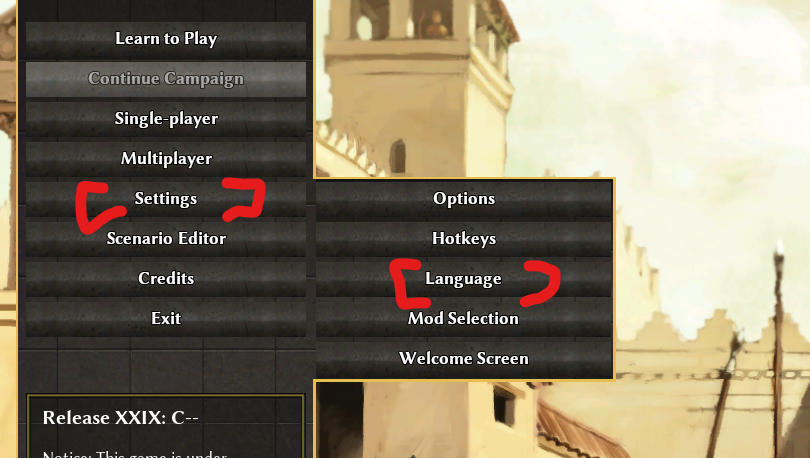Click red bracket right of Settings

pos(244,200)
